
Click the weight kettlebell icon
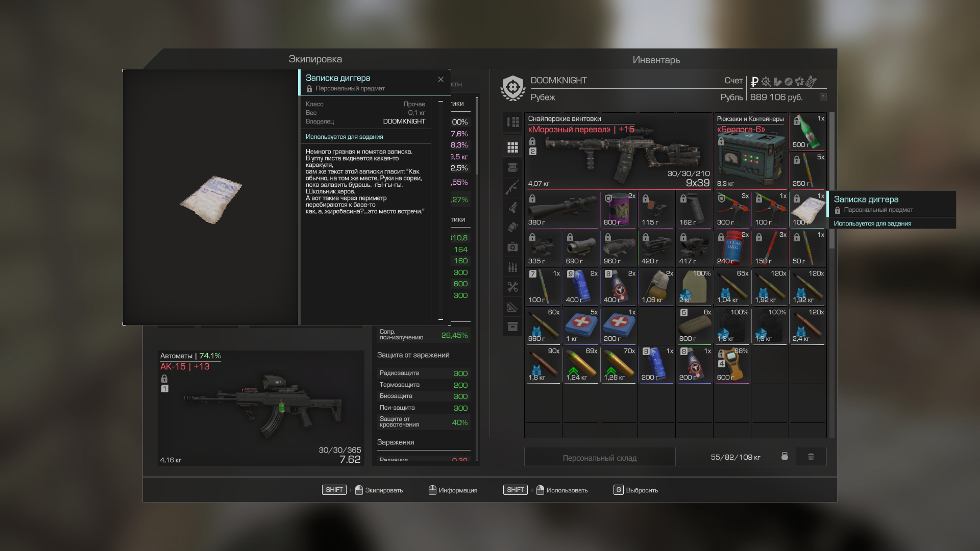coord(785,456)
